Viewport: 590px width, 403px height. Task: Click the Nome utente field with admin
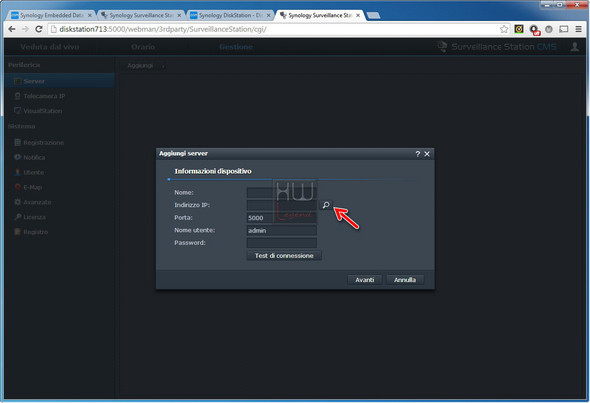click(x=281, y=230)
